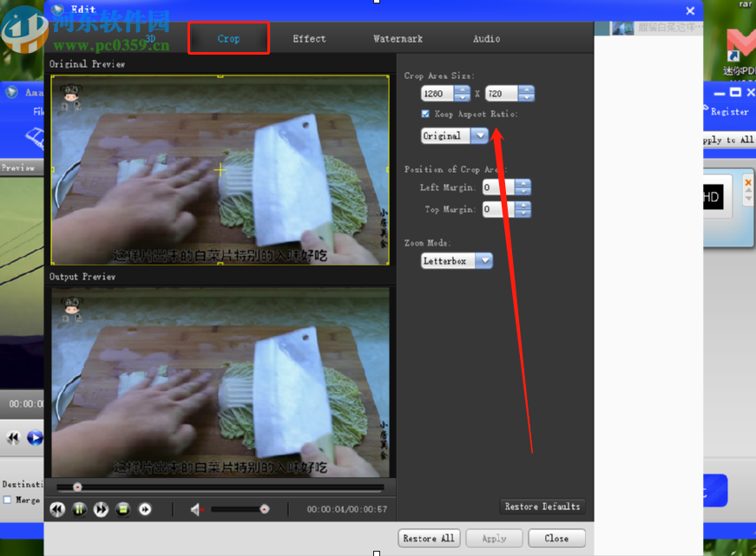Pause the video preview
The height and width of the screenshot is (556, 756).
[x=79, y=509]
